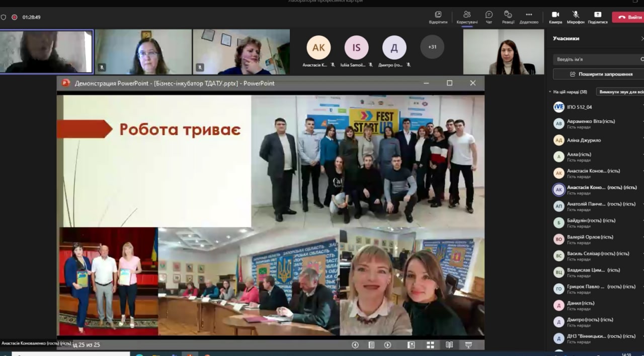This screenshot has height=356, width=644.
Task: Open slide sorter grid view icon
Action: tap(430, 345)
